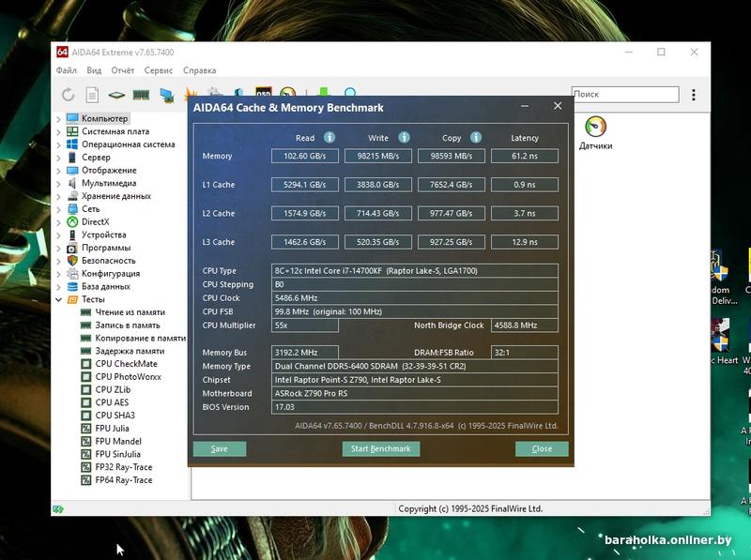Select Задержка памяти test
This screenshot has height=560, width=751.
130,351
